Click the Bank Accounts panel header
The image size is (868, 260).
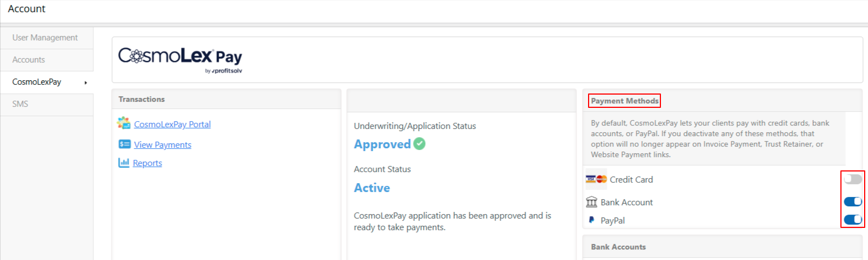(722, 247)
